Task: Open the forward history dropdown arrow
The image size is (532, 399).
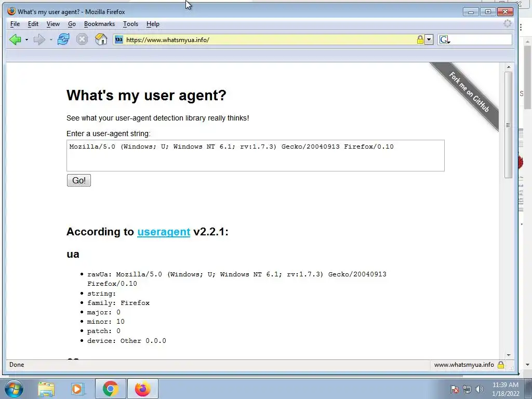Action: (x=51, y=39)
